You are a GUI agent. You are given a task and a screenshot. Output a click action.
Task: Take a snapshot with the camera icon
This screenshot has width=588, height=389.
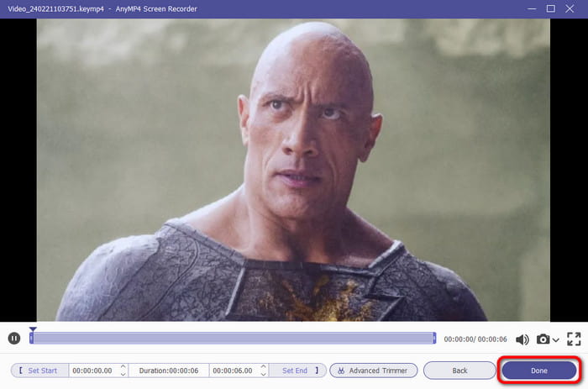tap(543, 339)
